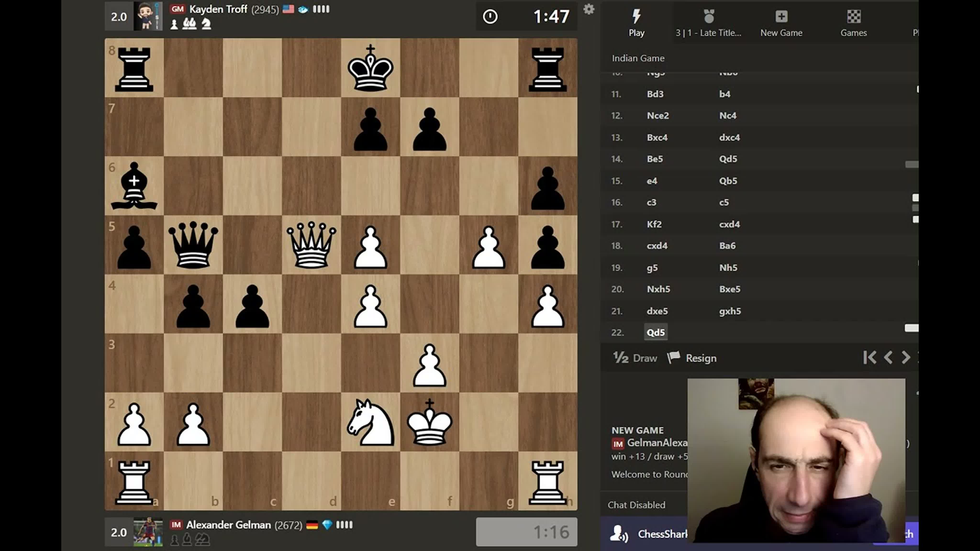
Task: Click Kayden Troff's avatar thumbnail
Action: (x=148, y=16)
